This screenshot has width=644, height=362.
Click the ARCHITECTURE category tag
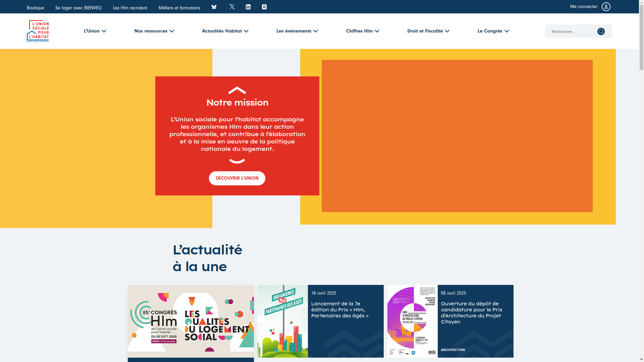click(x=453, y=350)
